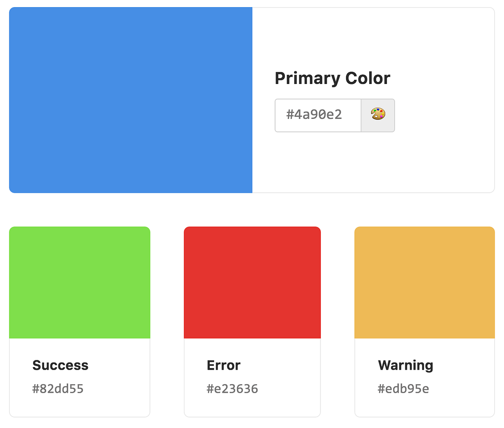Screen dimensions: 504x428
Task: Click the Error card label
Action: coord(223,365)
